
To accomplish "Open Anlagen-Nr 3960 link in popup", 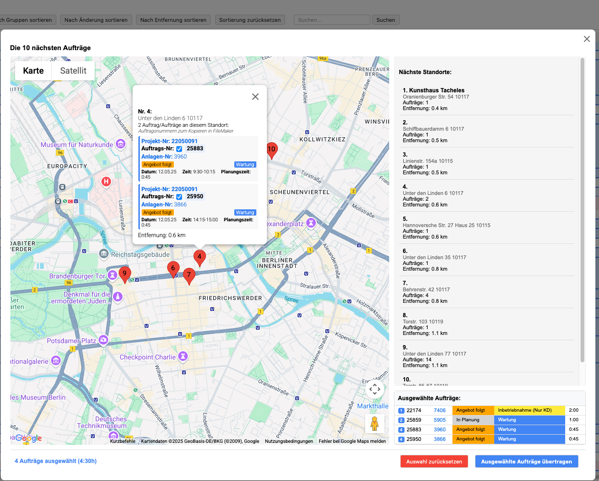I will coord(180,157).
